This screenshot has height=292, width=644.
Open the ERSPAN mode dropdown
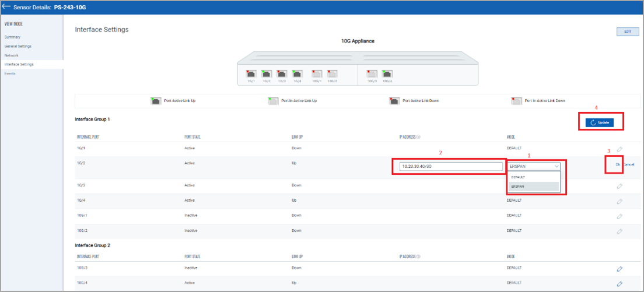(534, 166)
